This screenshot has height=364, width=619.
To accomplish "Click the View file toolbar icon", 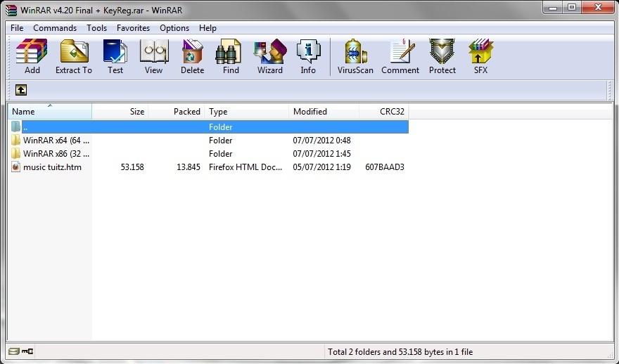I will (154, 51).
